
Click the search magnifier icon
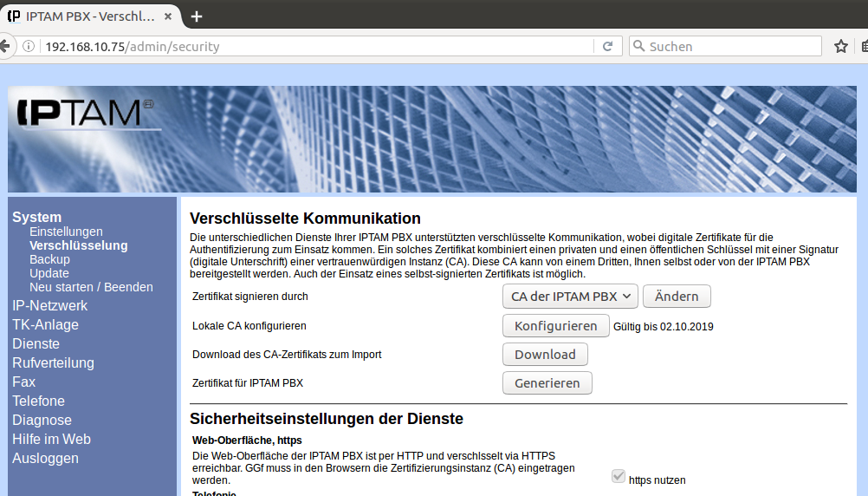[x=639, y=47]
